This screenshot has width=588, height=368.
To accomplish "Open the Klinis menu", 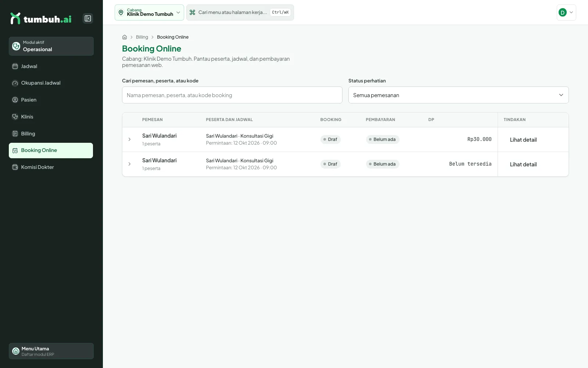I will click(51, 117).
